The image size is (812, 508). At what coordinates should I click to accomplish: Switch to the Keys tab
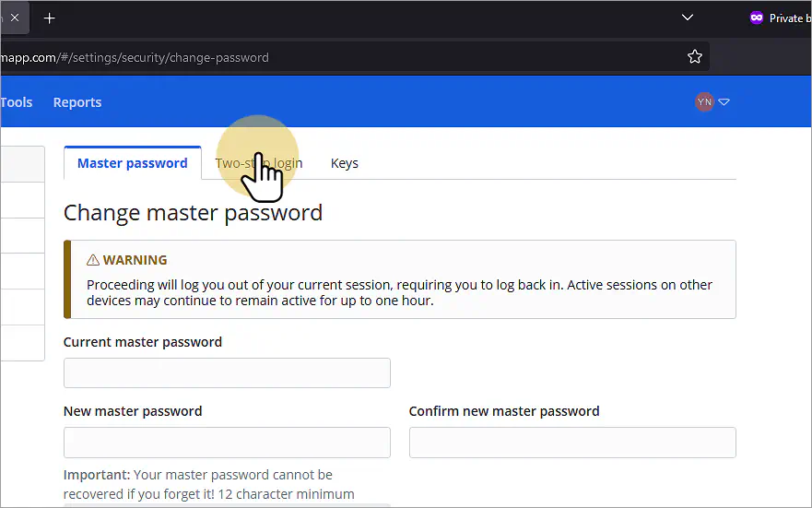click(345, 163)
